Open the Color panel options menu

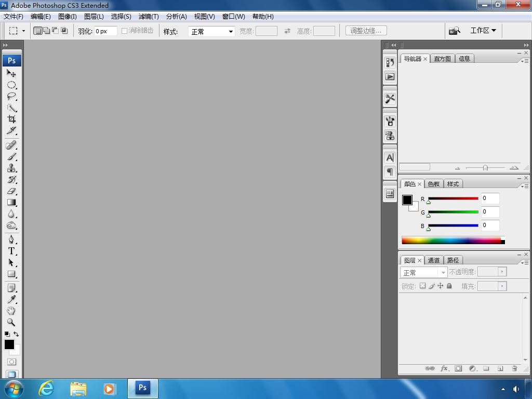525,186
